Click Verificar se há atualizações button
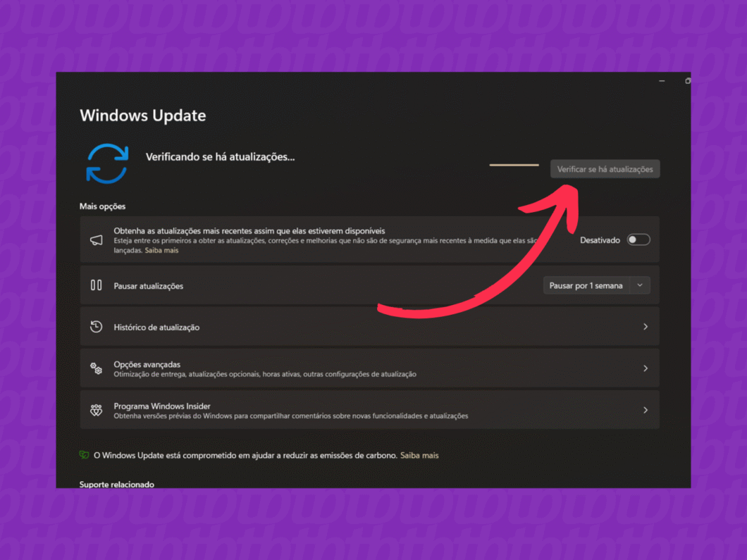The height and width of the screenshot is (560, 747). pyautogui.click(x=605, y=169)
